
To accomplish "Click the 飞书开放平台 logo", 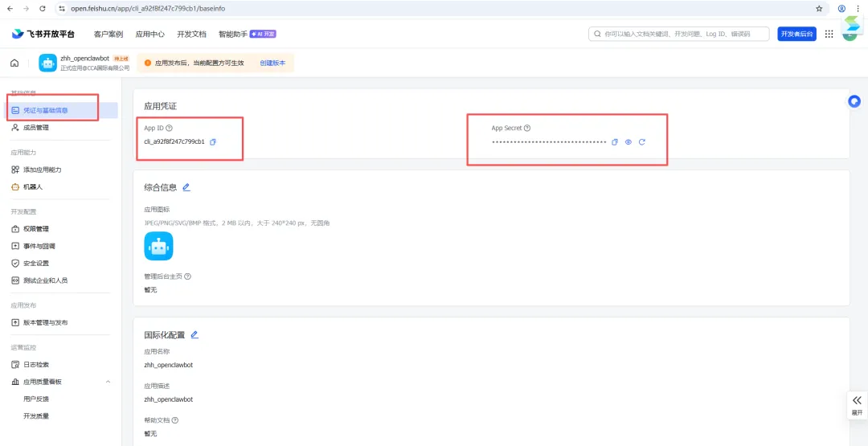I will coord(43,34).
